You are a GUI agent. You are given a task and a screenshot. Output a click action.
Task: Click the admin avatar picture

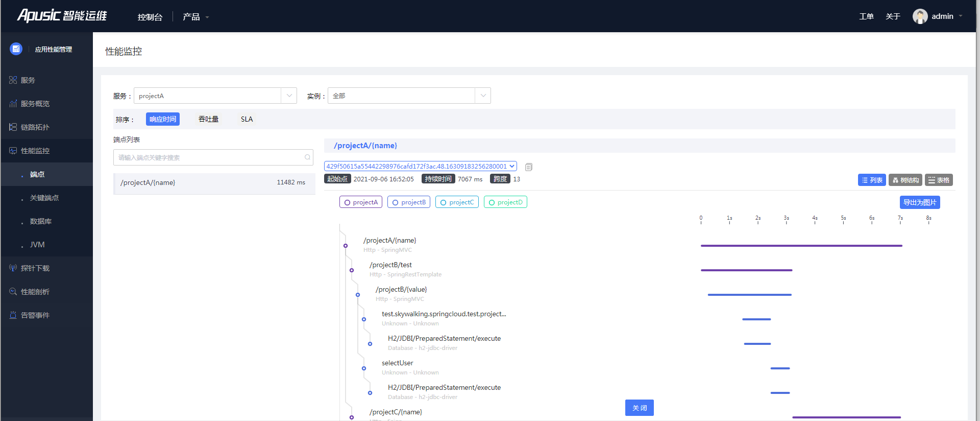920,16
